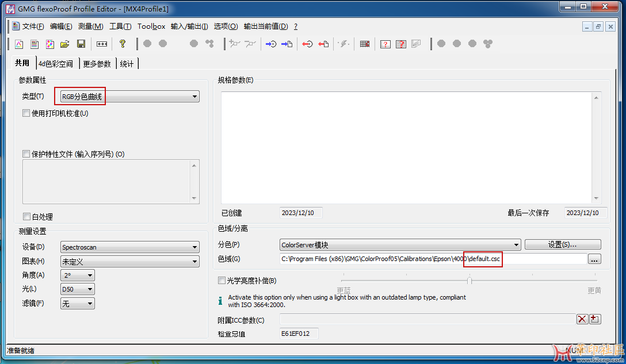Tick the 保护特性文件 checkbox
The width and height of the screenshot is (626, 364).
point(26,154)
